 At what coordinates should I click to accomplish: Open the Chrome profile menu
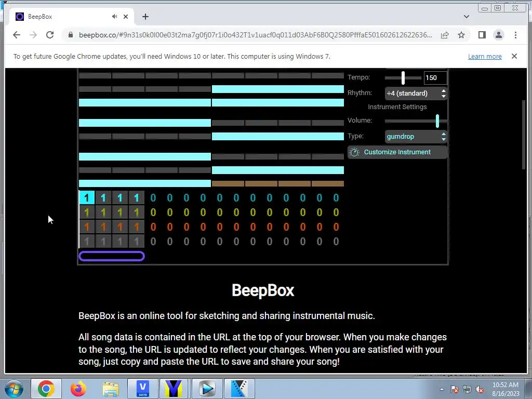498,35
